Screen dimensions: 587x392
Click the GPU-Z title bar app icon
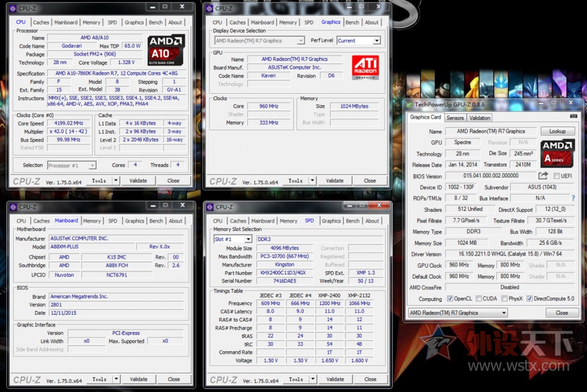(x=409, y=104)
